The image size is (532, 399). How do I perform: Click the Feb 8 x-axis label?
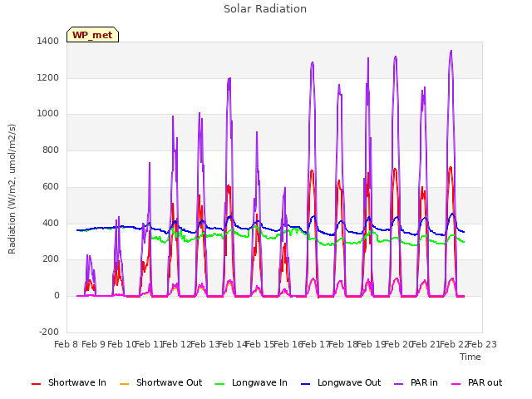tap(66, 344)
